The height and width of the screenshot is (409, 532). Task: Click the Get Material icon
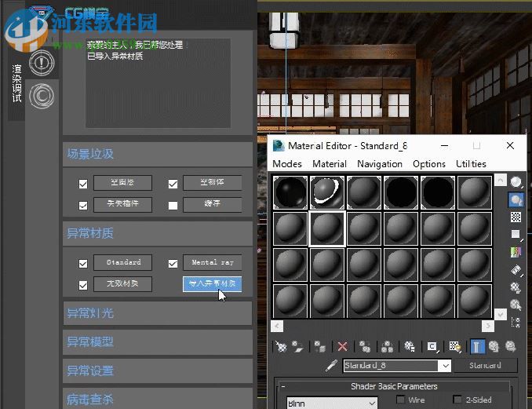[281, 346]
